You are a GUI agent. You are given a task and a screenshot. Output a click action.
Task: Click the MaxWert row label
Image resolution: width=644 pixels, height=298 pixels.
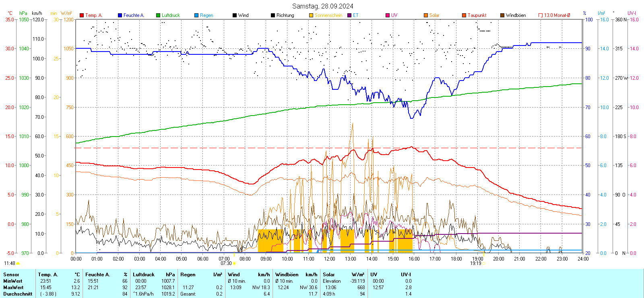[x=13, y=288]
